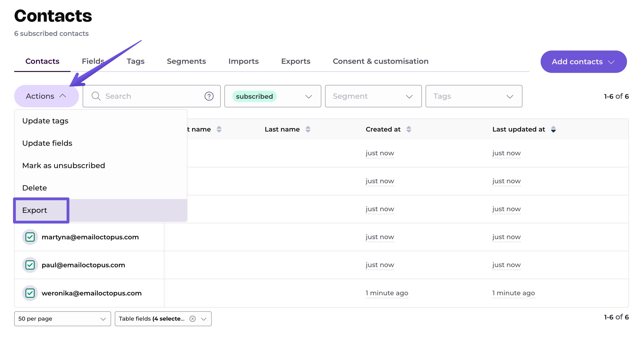The image size is (644, 339).
Task: Uncheck paul@emailoctopus.com contact checkbox
Action: 30,265
